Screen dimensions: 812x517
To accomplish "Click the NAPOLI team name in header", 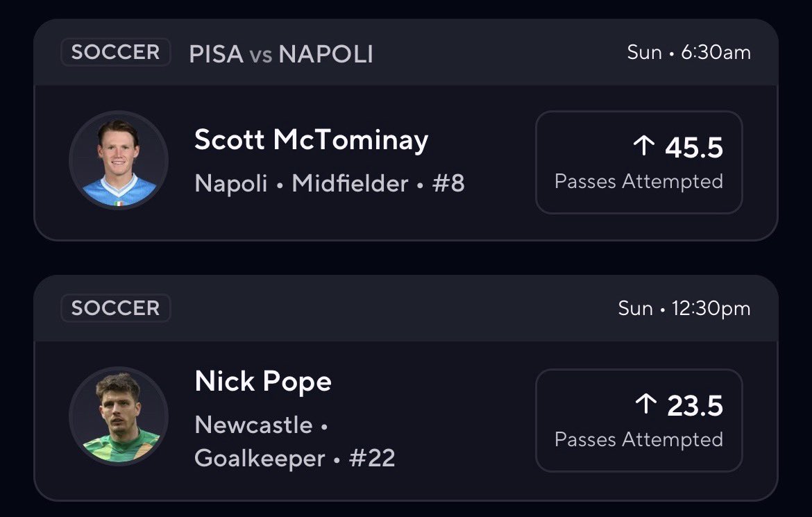I will coord(325,54).
